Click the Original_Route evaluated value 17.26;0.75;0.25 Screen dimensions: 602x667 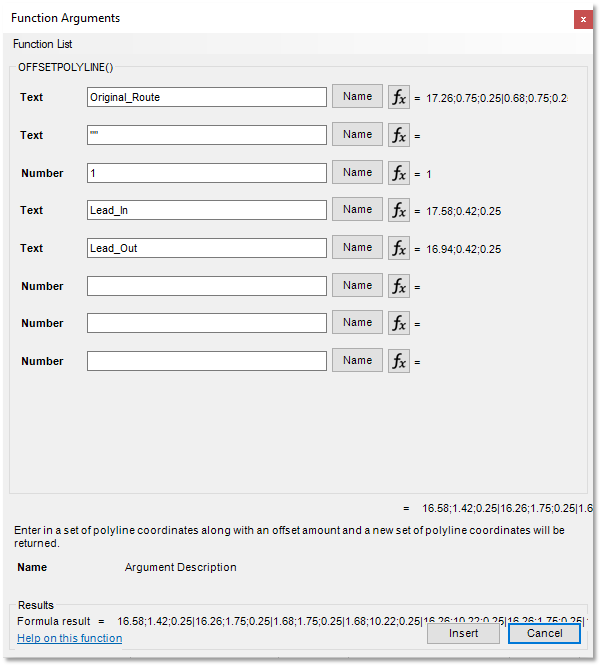496,98
